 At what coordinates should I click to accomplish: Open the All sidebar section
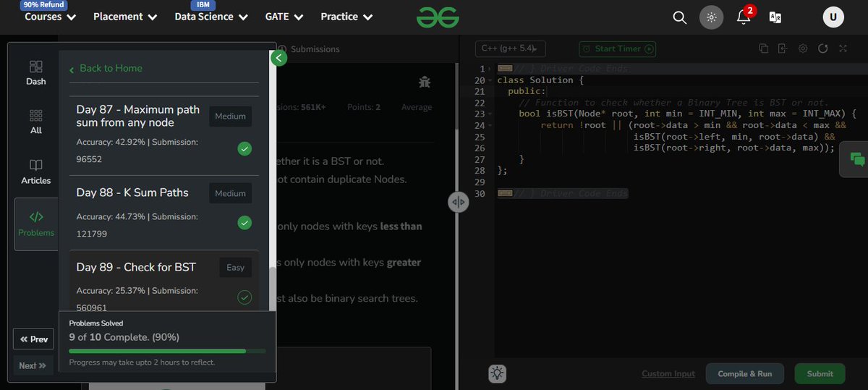(36, 122)
